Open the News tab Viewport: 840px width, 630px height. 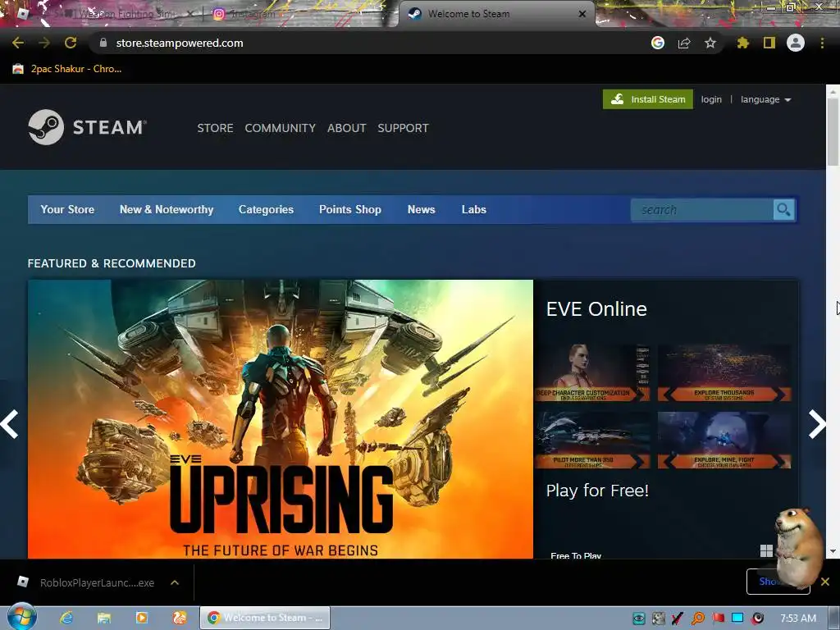421,209
